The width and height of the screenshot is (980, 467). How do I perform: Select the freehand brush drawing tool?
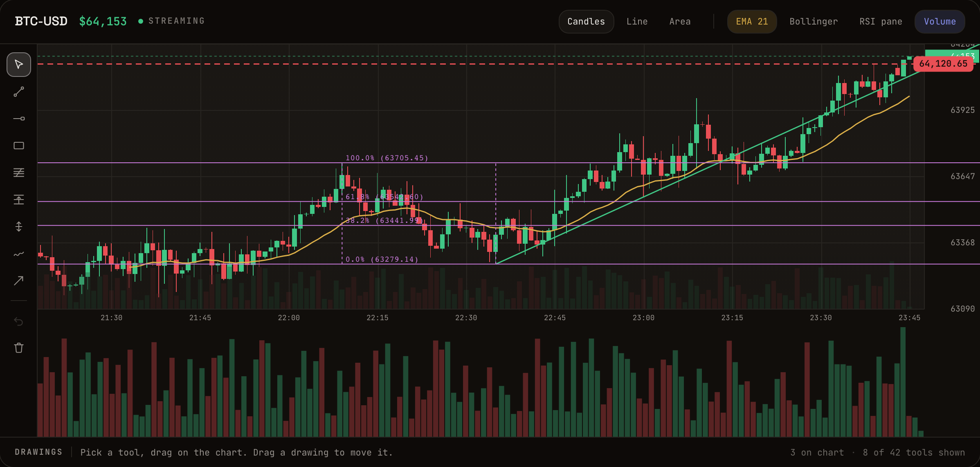(19, 254)
